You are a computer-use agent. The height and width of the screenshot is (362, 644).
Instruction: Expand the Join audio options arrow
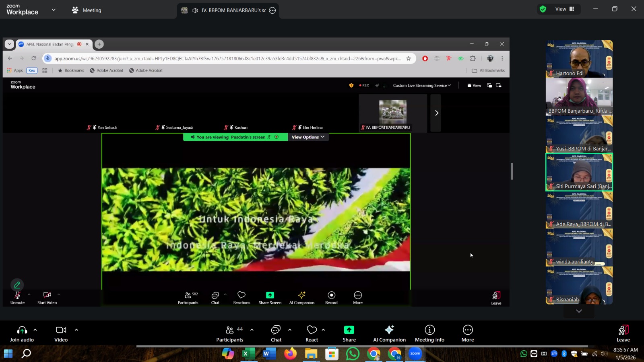[x=35, y=330]
